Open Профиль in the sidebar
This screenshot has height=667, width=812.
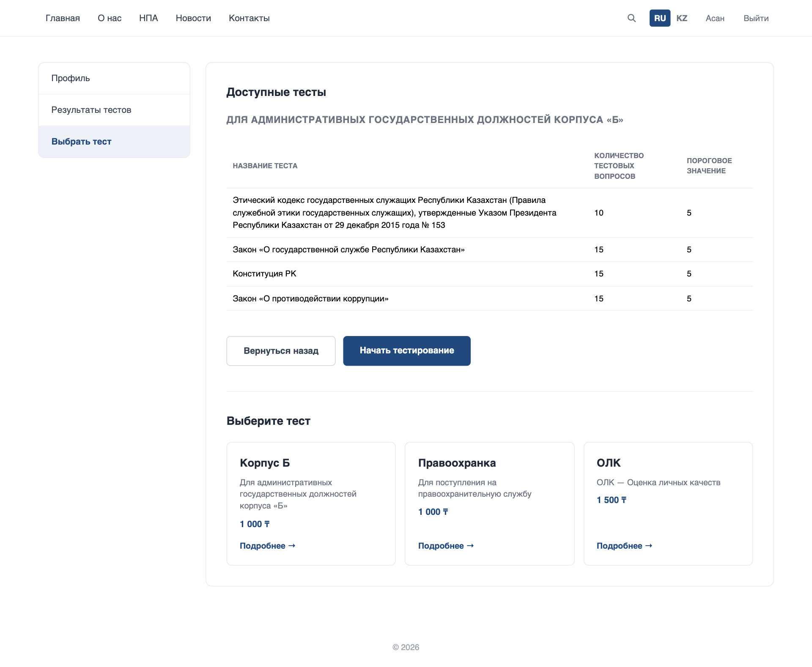(x=114, y=78)
